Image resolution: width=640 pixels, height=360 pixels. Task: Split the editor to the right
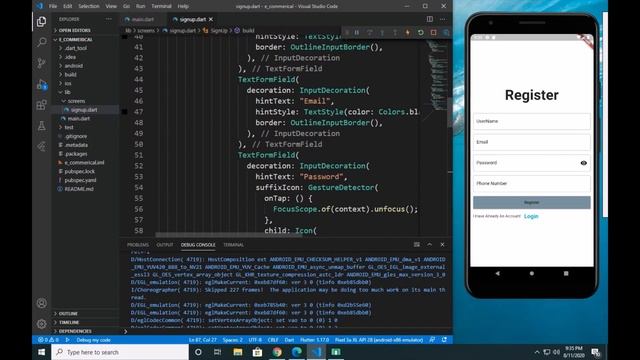coord(430,19)
